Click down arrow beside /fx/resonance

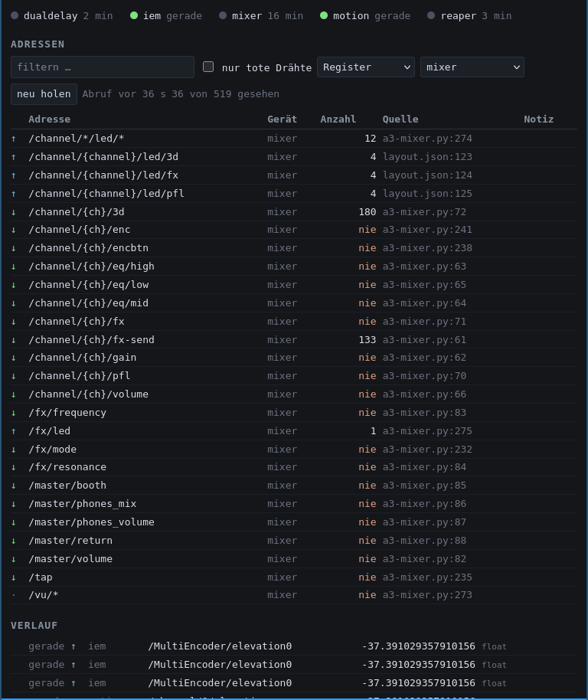[13, 467]
